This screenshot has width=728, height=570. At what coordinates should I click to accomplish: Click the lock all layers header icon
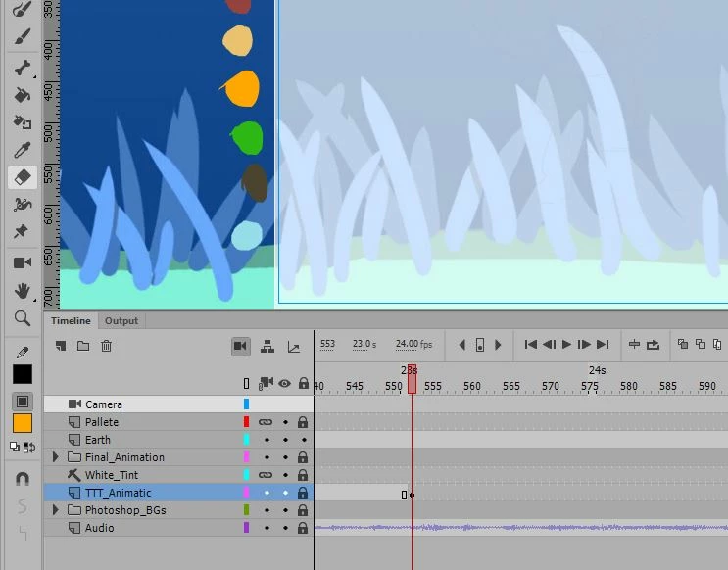[x=304, y=383]
